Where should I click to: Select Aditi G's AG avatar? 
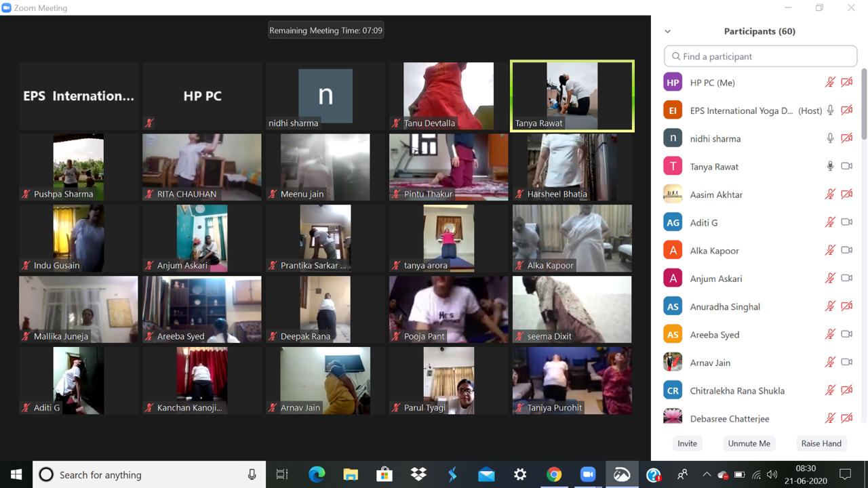(x=673, y=222)
